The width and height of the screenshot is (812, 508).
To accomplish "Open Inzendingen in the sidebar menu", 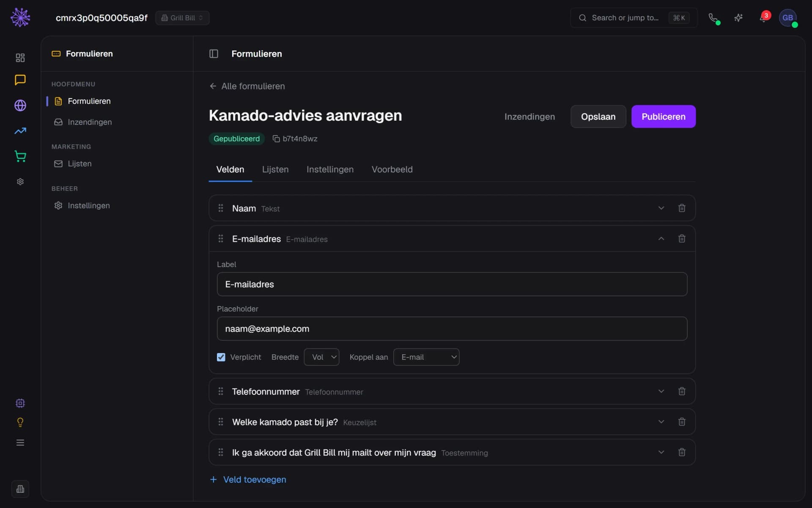I will 90,122.
